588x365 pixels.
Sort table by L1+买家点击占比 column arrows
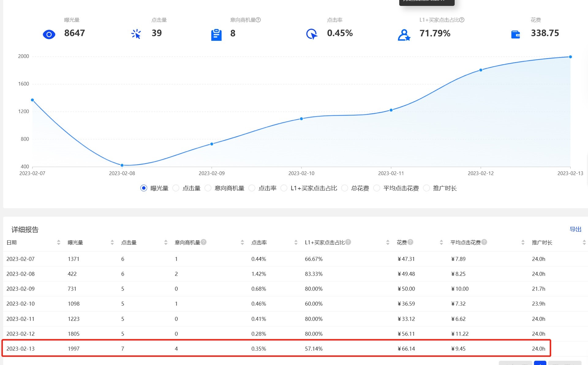pyautogui.click(x=388, y=243)
